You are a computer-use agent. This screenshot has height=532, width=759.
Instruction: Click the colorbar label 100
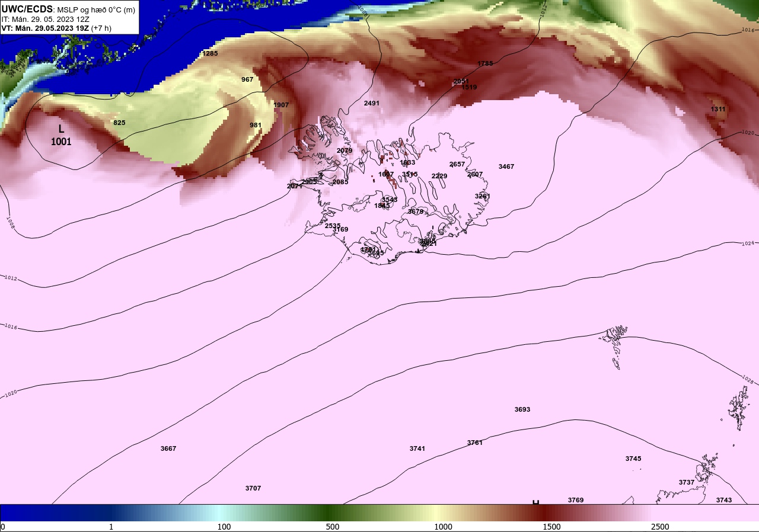pos(224,527)
